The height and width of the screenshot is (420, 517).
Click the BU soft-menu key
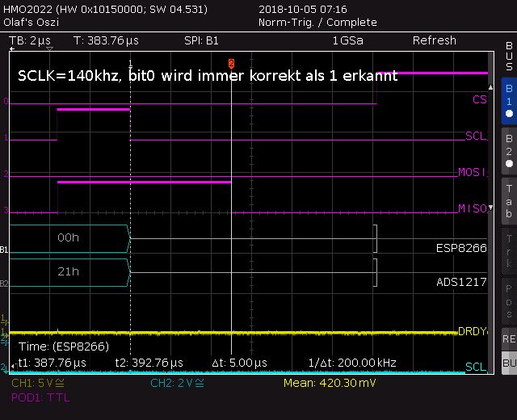(x=509, y=363)
